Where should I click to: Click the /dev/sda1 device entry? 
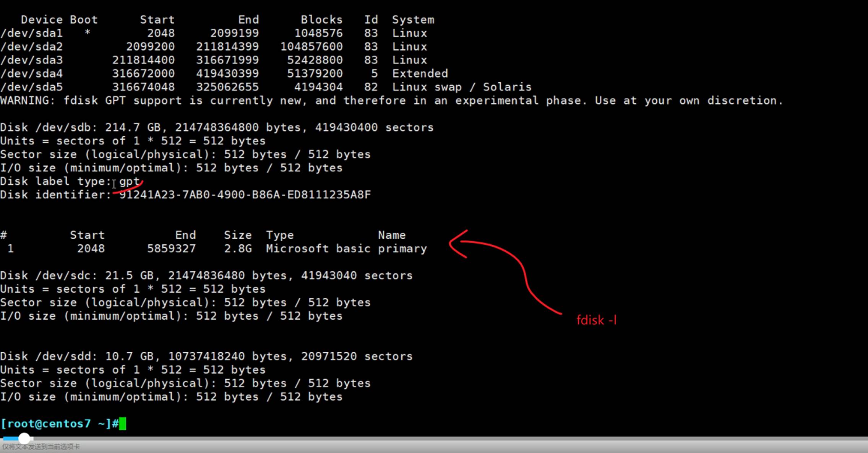pyautogui.click(x=31, y=33)
